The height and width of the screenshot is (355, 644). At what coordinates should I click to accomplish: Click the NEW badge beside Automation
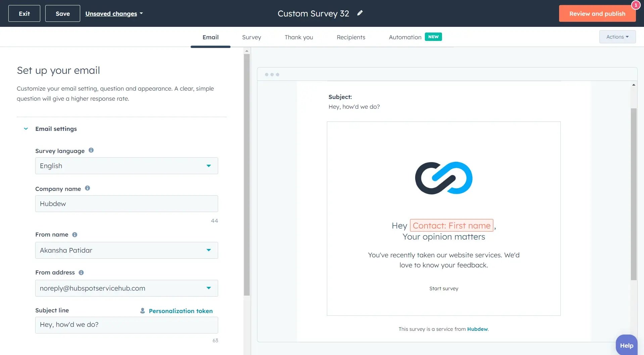pyautogui.click(x=433, y=37)
